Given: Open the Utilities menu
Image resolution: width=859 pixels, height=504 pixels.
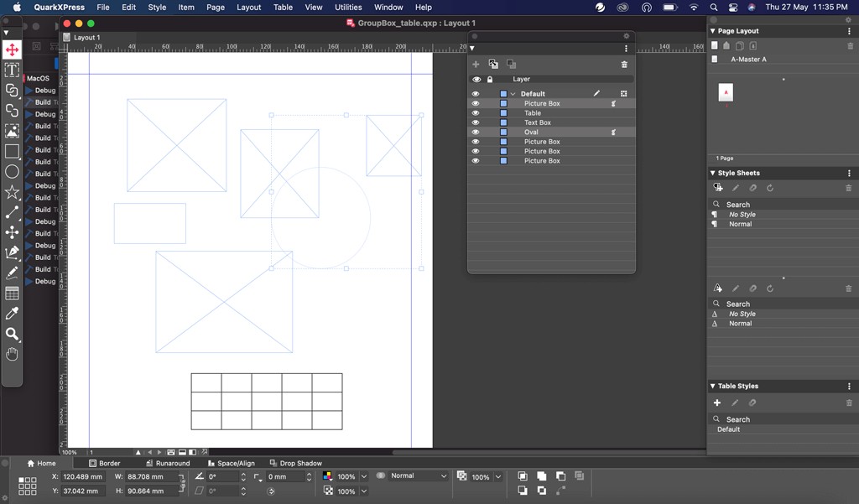Looking at the screenshot, I should pyautogui.click(x=348, y=7).
